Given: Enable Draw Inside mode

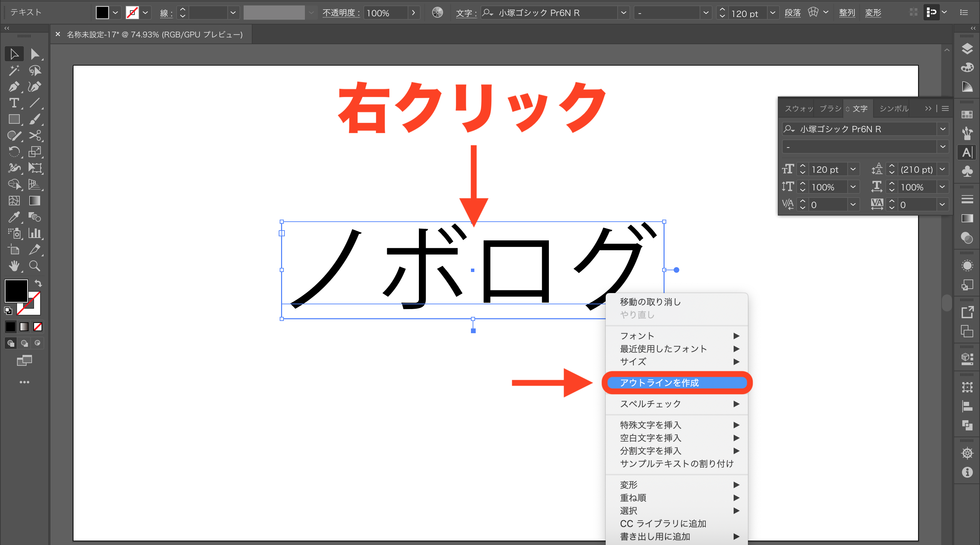Looking at the screenshot, I should [37, 343].
